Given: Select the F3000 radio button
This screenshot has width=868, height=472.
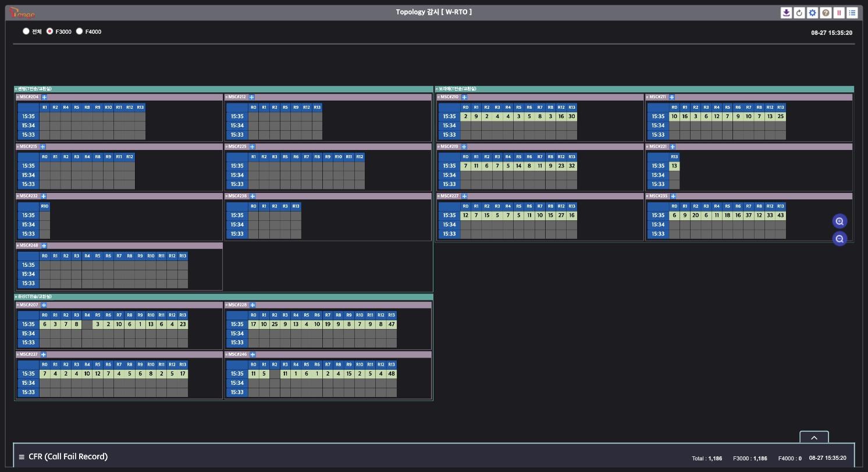Looking at the screenshot, I should pos(50,31).
